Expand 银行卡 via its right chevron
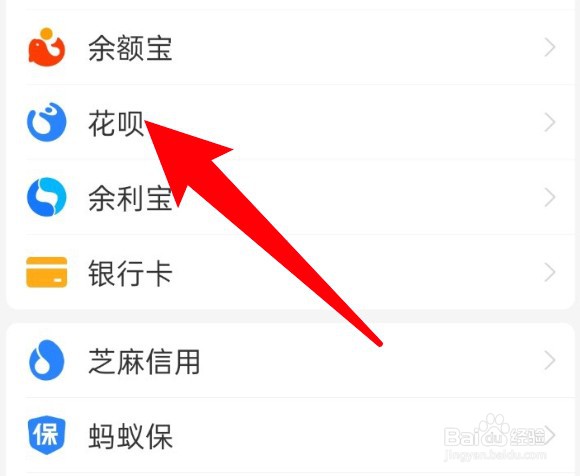580x476 pixels. click(x=550, y=273)
